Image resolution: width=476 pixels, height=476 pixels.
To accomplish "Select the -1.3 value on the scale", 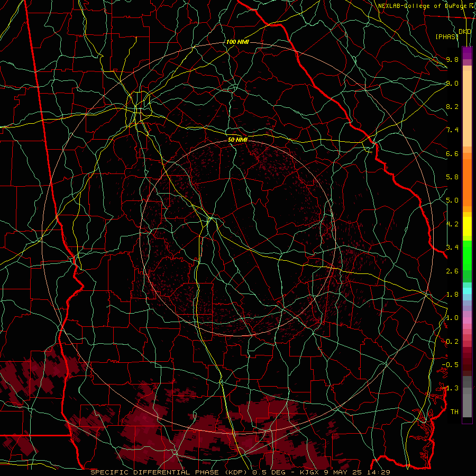I will pos(450,388).
